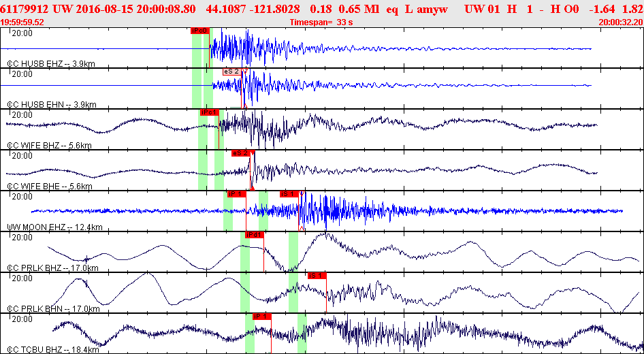
Task: Click the 'CC HUSB EHN -- 3.9km' channel label
Action: (x=52, y=105)
